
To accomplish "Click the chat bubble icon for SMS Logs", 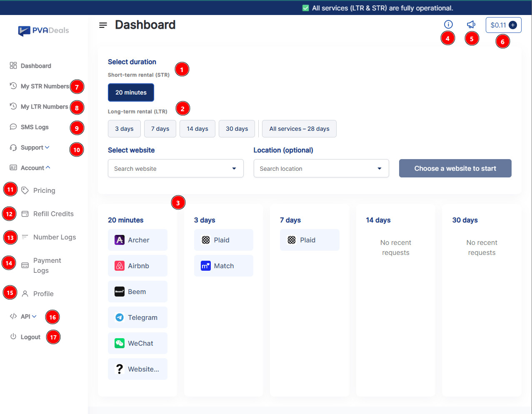I will [x=13, y=127].
